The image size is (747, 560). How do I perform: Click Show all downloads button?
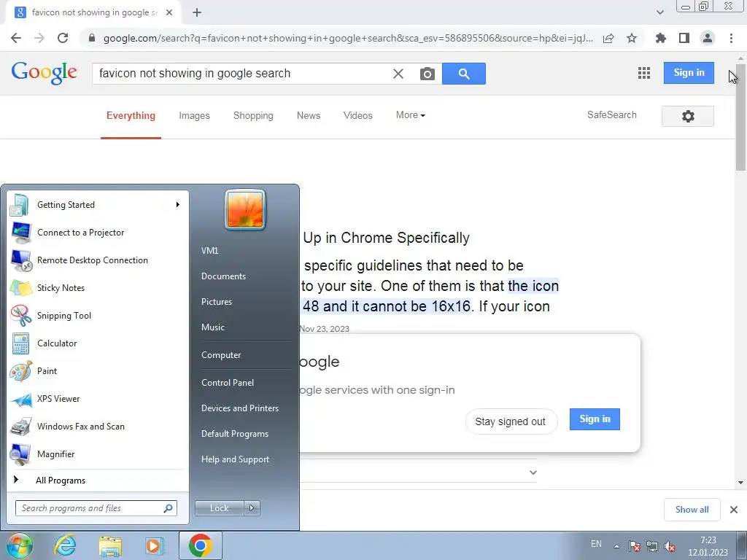[692, 510]
